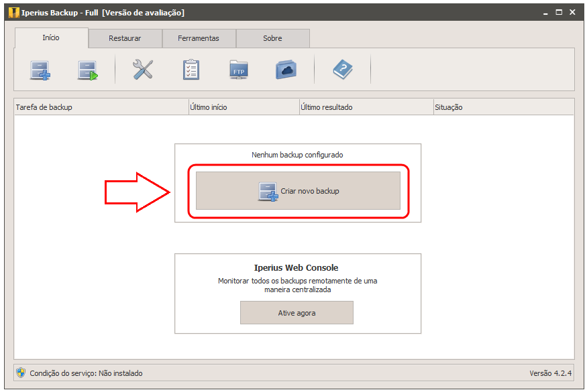587x392 pixels.
Task: Open general settings wrench and screwdriver icon
Action: pos(143,70)
